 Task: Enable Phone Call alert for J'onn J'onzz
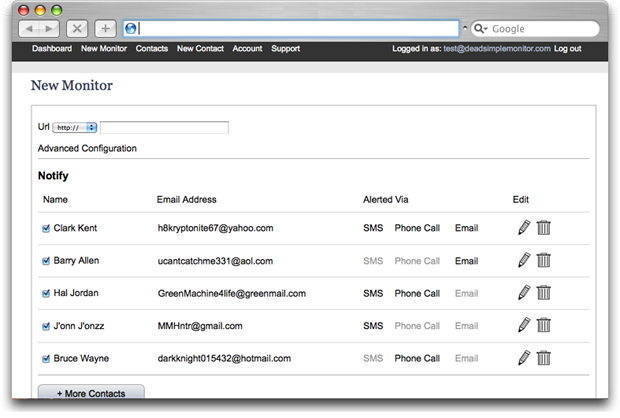417,326
